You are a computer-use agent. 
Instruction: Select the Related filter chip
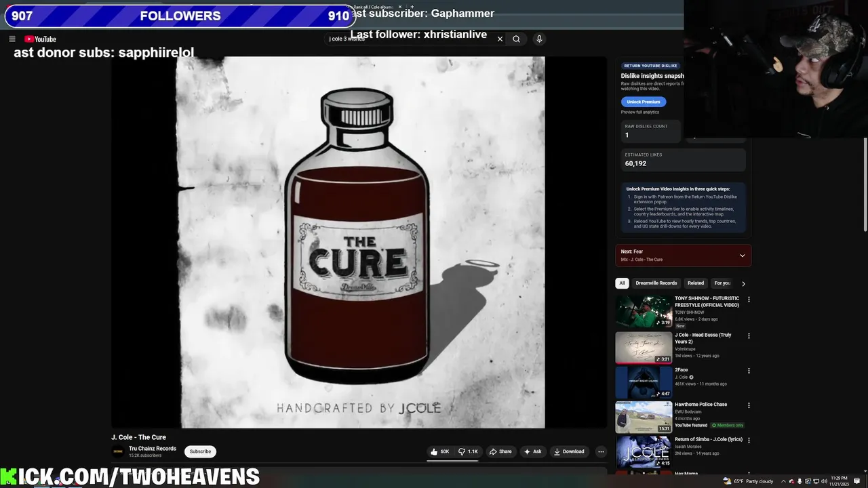[x=696, y=283]
